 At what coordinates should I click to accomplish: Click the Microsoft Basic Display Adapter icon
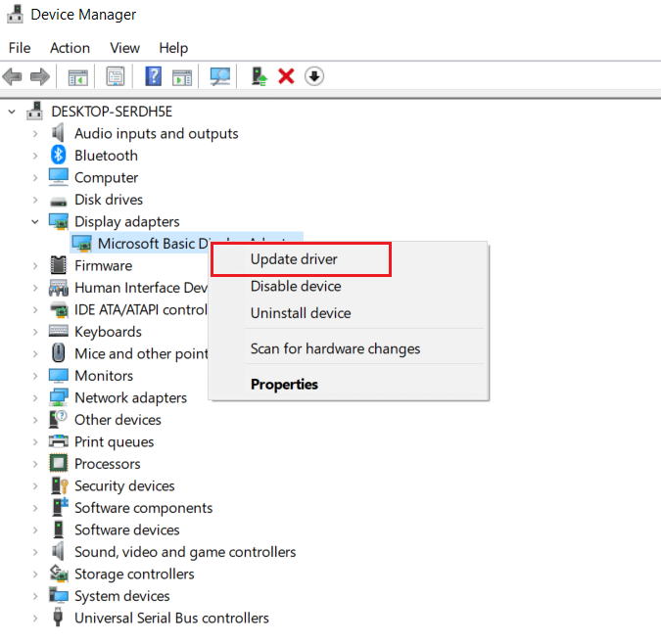click(82, 244)
